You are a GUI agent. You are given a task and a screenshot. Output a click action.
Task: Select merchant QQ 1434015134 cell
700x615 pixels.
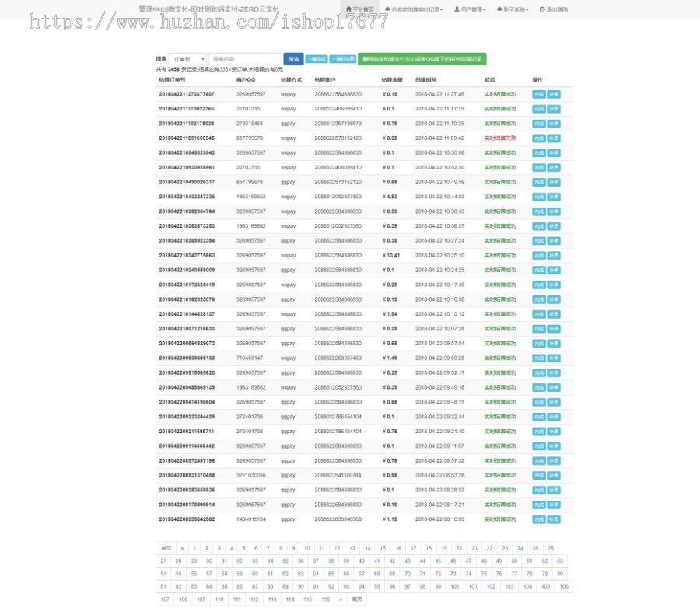(251, 519)
